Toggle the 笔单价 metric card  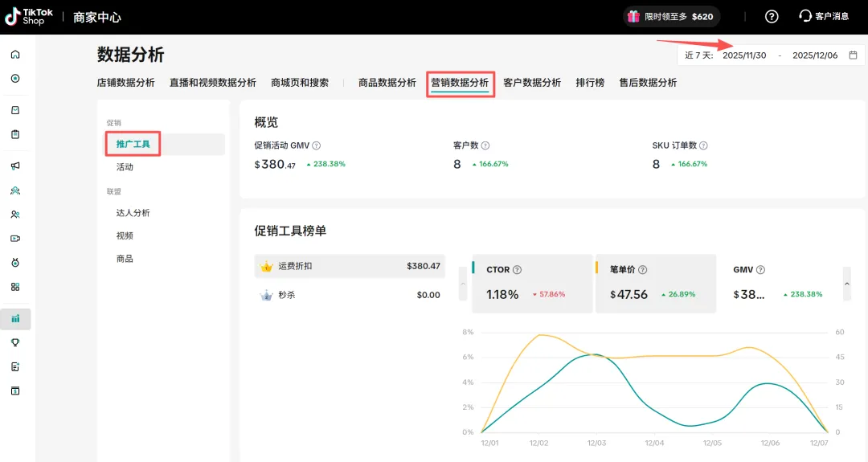pos(655,283)
